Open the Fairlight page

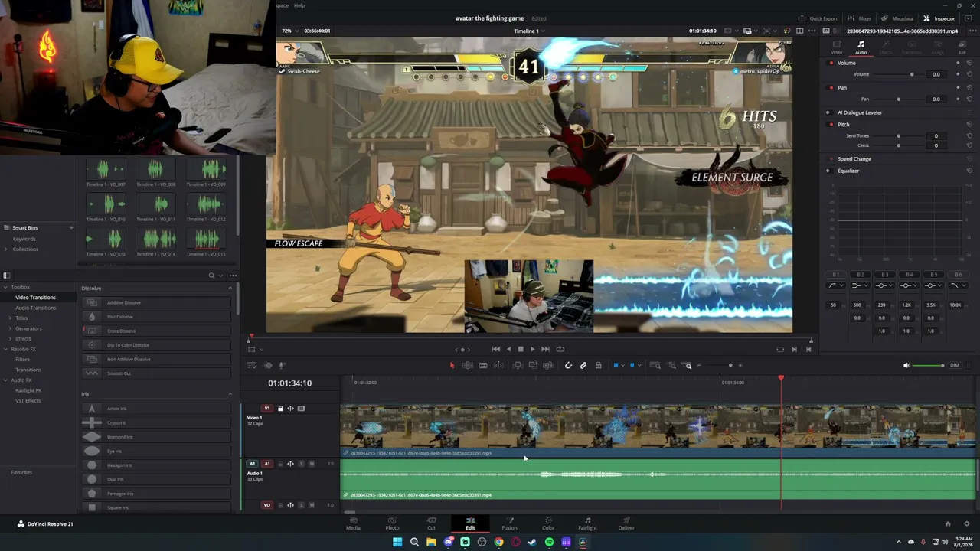tap(587, 523)
